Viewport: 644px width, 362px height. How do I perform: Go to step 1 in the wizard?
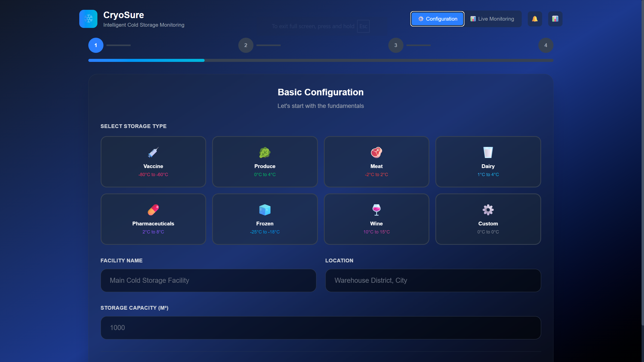click(x=96, y=45)
